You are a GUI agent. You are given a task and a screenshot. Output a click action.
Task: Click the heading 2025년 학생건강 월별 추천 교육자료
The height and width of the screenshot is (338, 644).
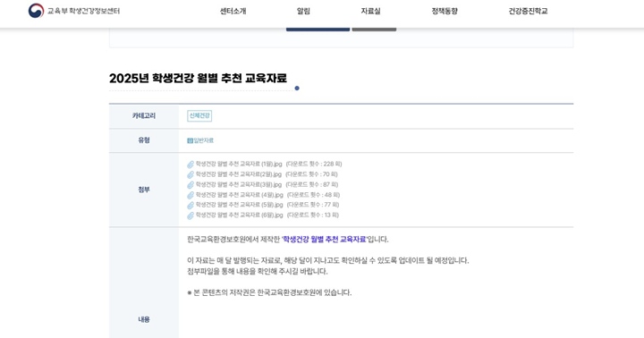click(x=198, y=78)
